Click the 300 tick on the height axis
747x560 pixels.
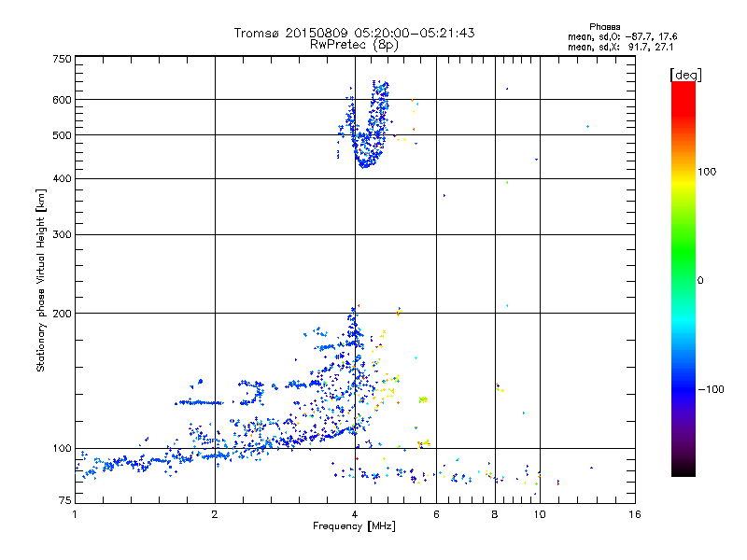point(62,233)
